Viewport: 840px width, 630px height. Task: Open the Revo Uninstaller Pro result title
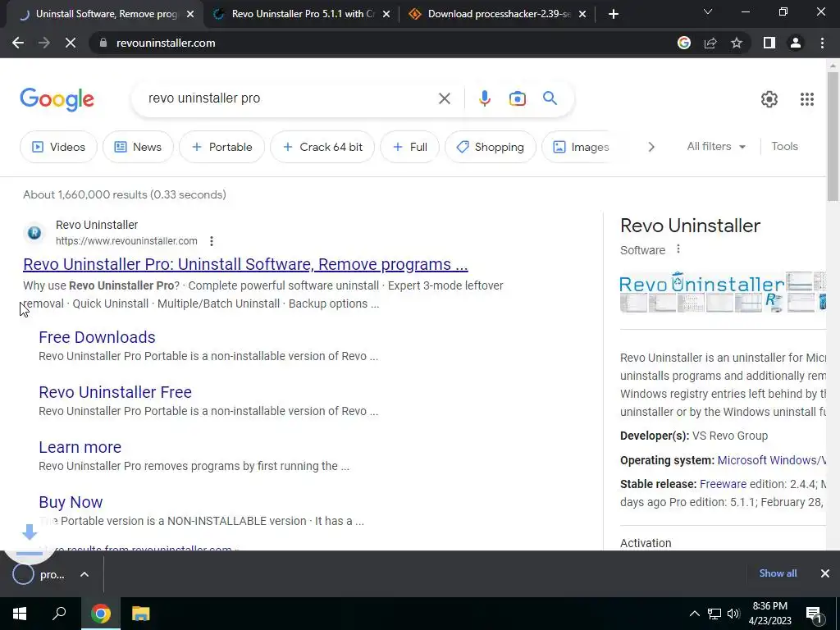[x=245, y=264]
